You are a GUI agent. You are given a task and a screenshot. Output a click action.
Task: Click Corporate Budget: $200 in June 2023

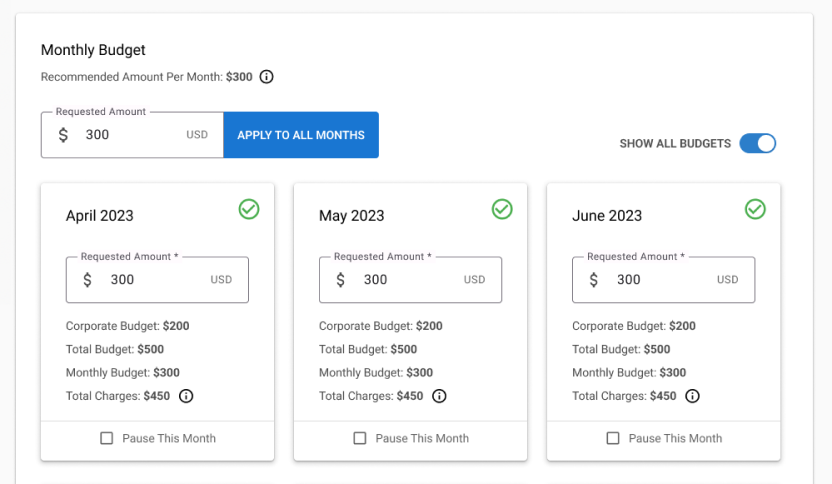pos(634,326)
